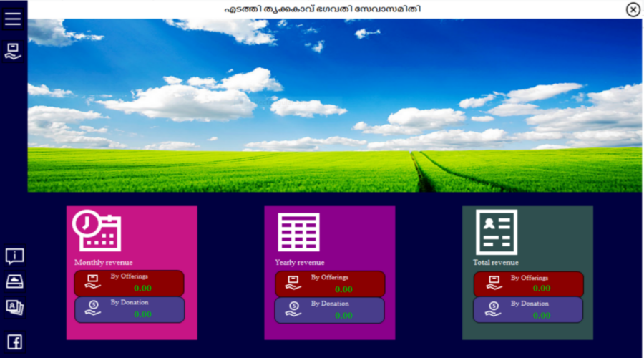Click the Monthly revenue calendar clock icon

[97, 231]
